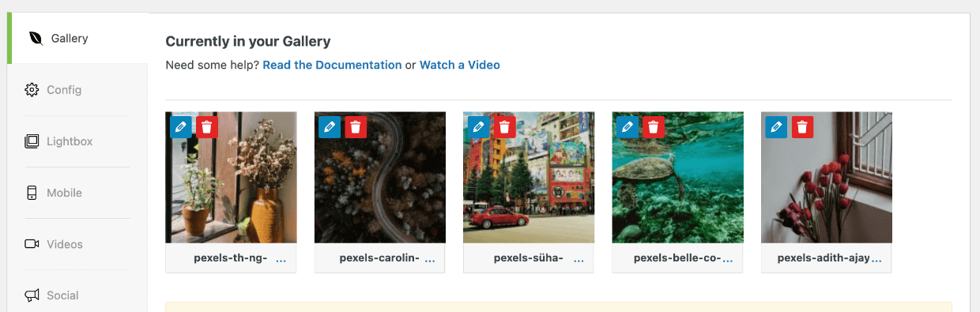Expand the pexels-carolin- title ellipsis
Viewport: 980px width, 312px height.
430,259
